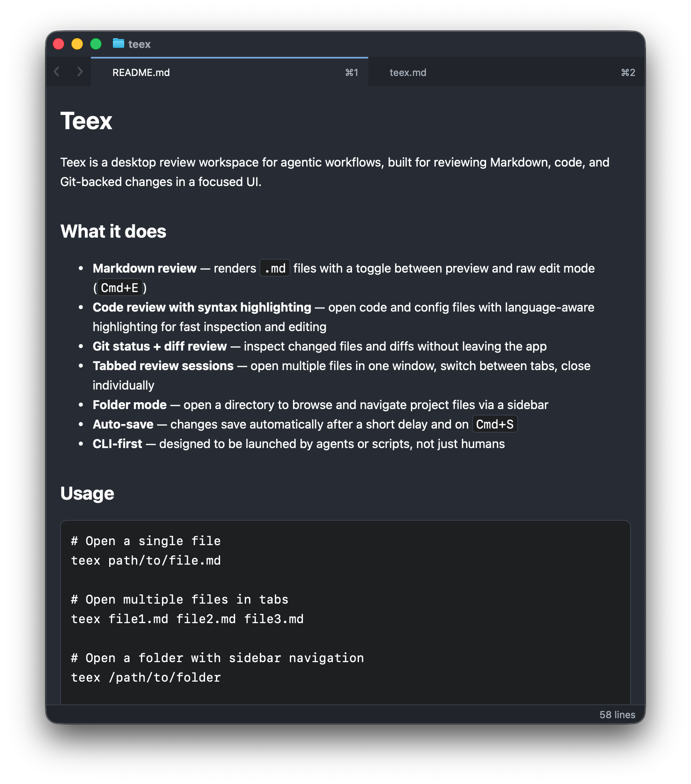
Task: Click the blue folder icon in title bar
Action: [x=118, y=43]
